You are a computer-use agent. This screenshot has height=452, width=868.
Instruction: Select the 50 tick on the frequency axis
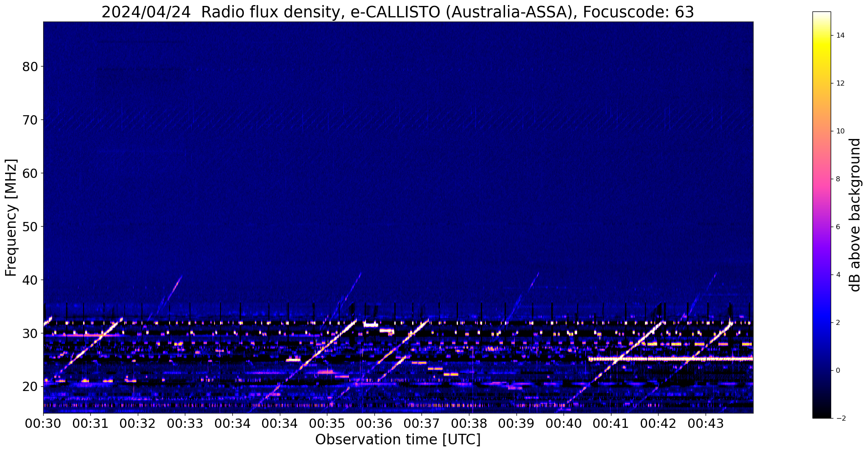[30, 227]
